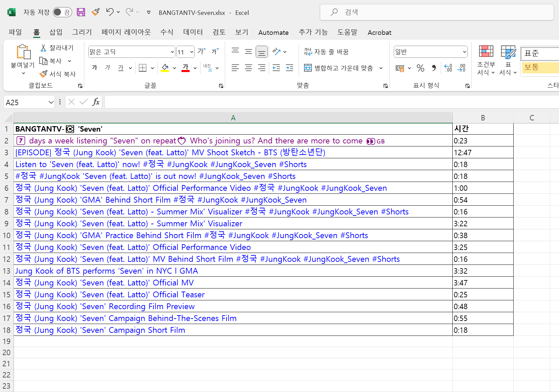Switch to the 삽입 ribbon tab

[x=56, y=32]
